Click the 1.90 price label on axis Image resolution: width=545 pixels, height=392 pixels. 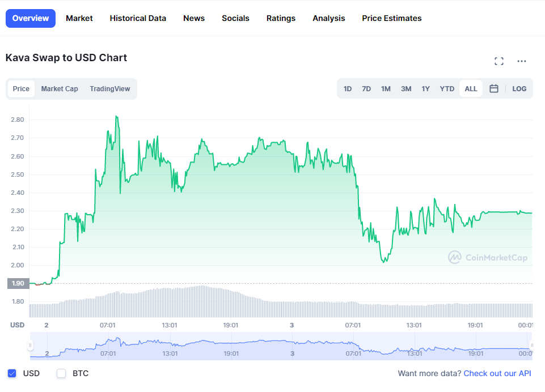click(x=18, y=283)
